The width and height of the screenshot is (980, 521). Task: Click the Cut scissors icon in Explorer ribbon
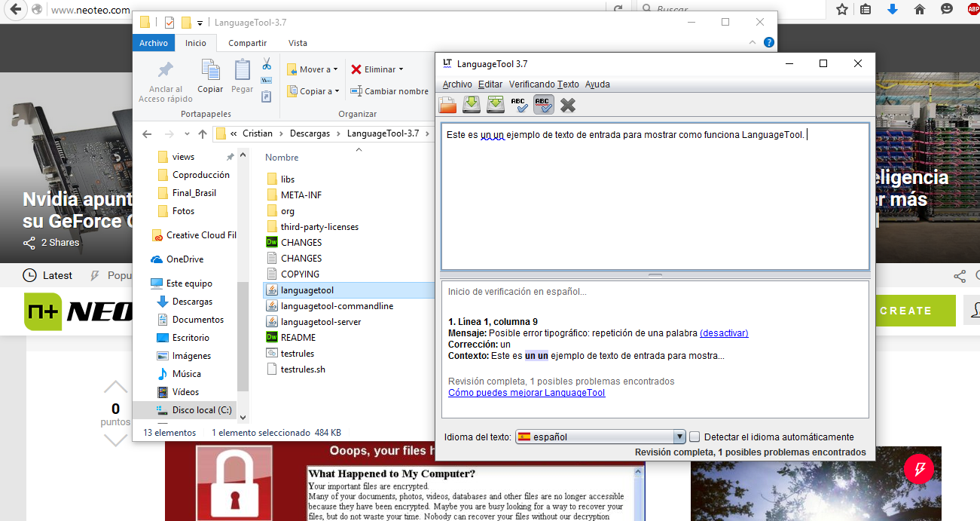tap(267, 64)
